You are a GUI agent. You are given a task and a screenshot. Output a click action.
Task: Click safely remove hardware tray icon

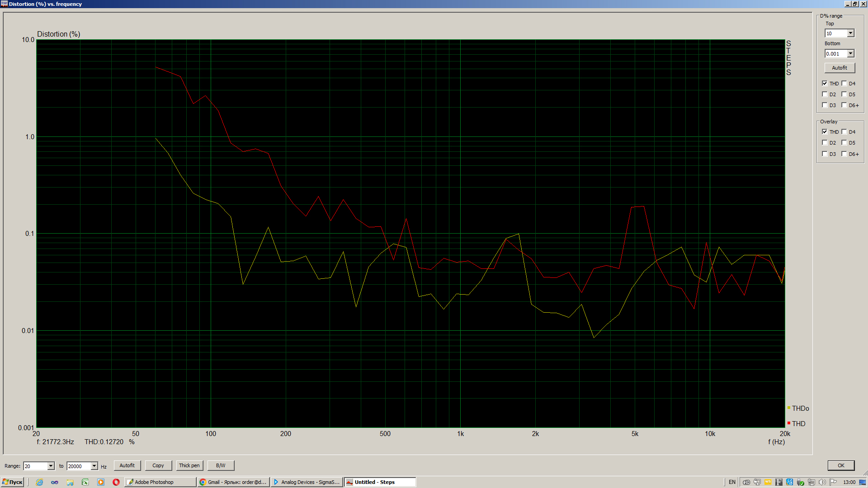pos(801,482)
